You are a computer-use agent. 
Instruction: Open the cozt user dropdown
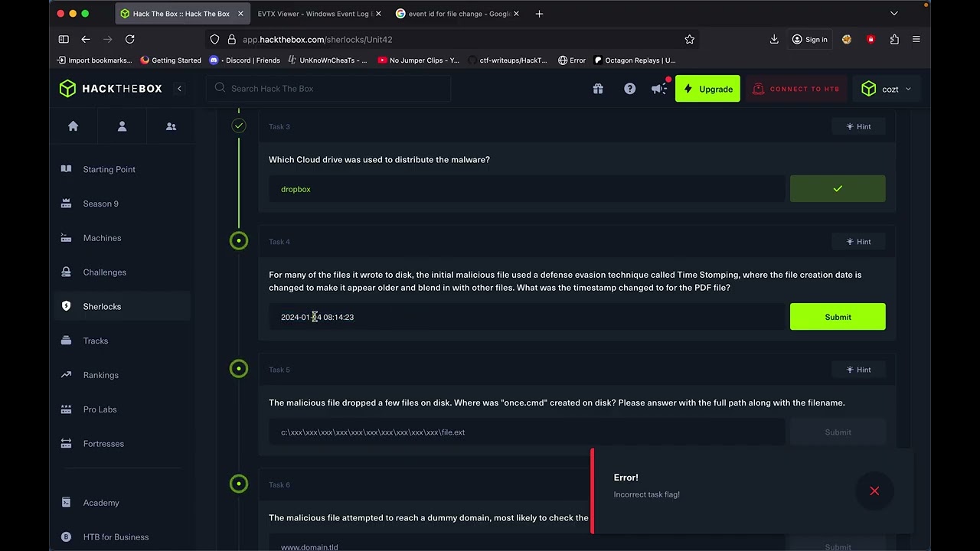click(x=885, y=89)
